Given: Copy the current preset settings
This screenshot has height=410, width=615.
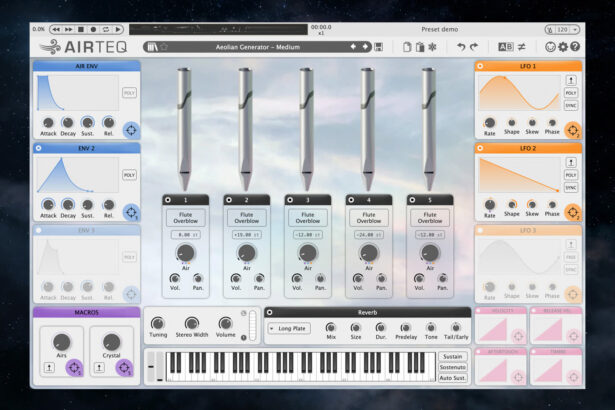Looking at the screenshot, I should (407, 47).
